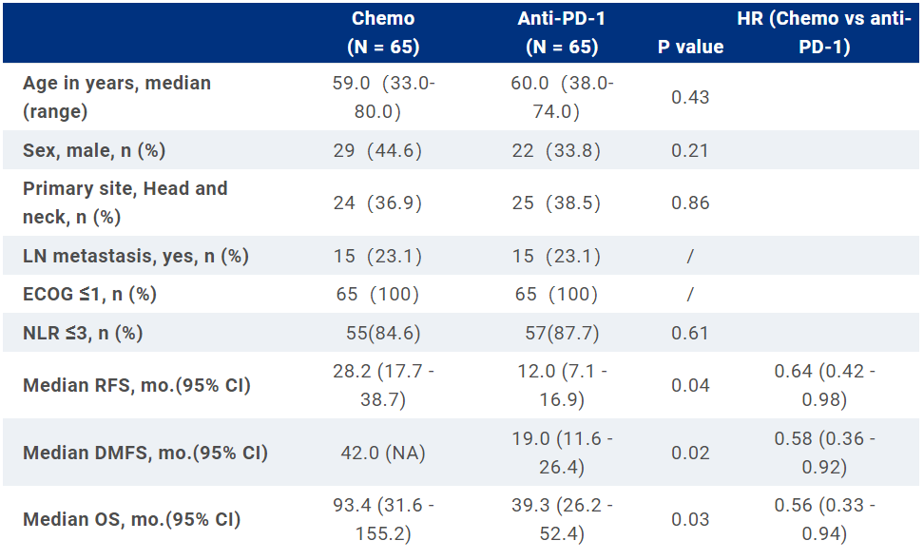Click the Primary site, Head and neck label
Image resolution: width=924 pixels, height=560 pixels.
point(125,203)
